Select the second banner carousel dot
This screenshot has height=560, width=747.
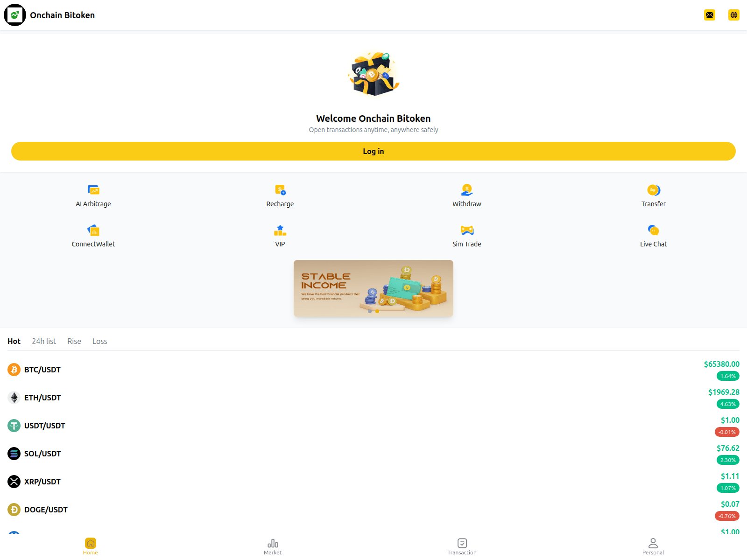(377, 311)
